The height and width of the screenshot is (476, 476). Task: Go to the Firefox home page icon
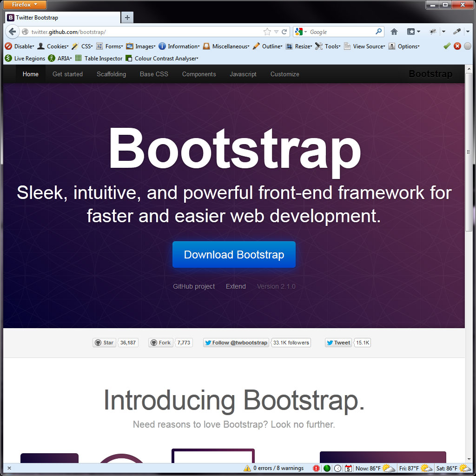(394, 32)
